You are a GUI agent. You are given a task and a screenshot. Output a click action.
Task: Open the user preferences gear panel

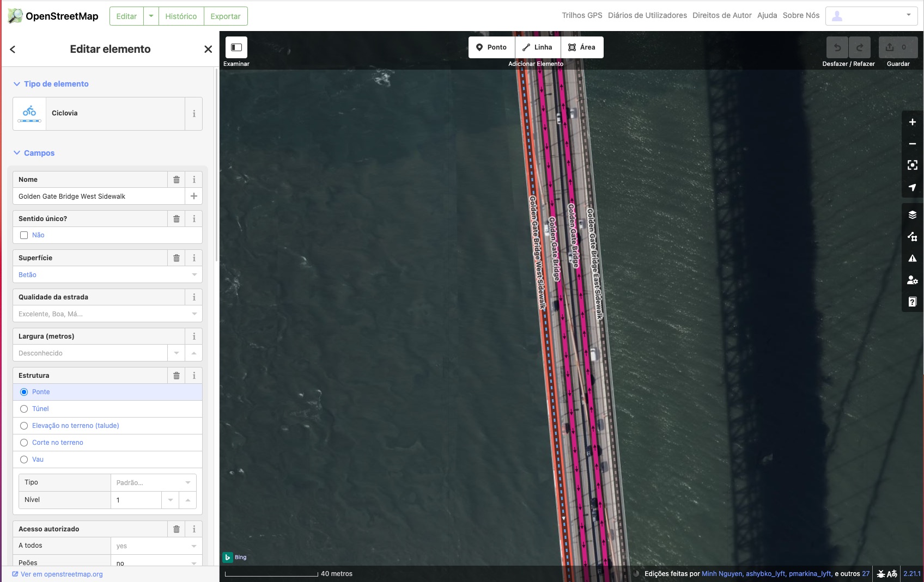click(x=913, y=280)
